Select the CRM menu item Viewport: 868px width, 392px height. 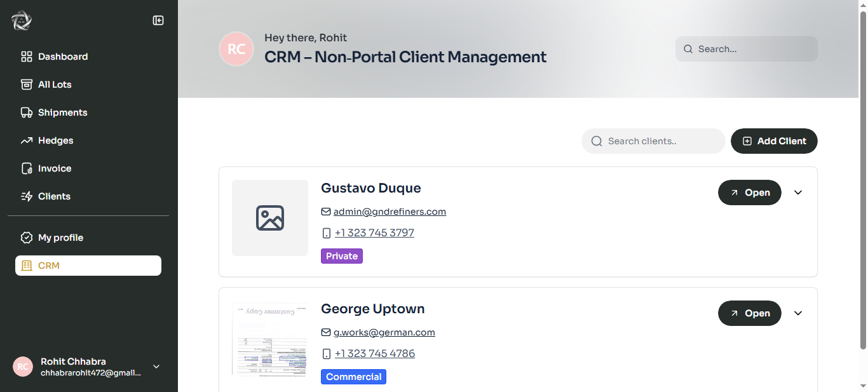tap(88, 266)
